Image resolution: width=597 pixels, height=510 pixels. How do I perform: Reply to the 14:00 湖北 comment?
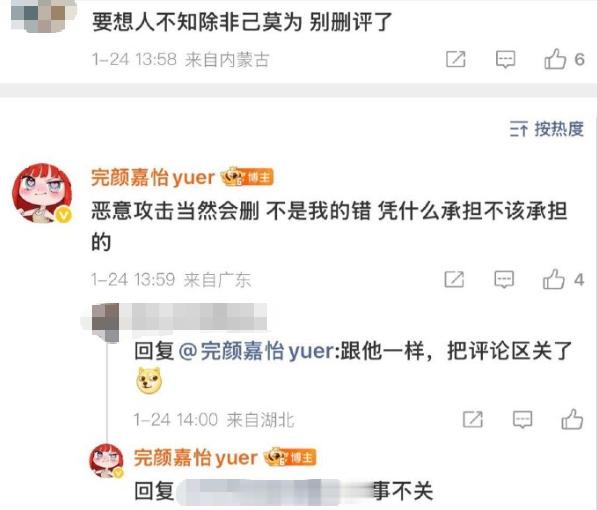(x=522, y=419)
